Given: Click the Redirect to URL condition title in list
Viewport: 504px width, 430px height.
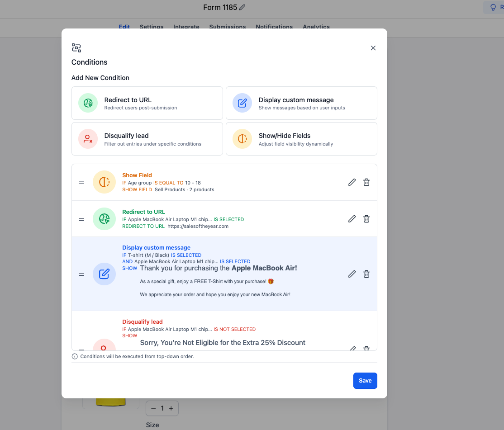Looking at the screenshot, I should pyautogui.click(x=143, y=212).
